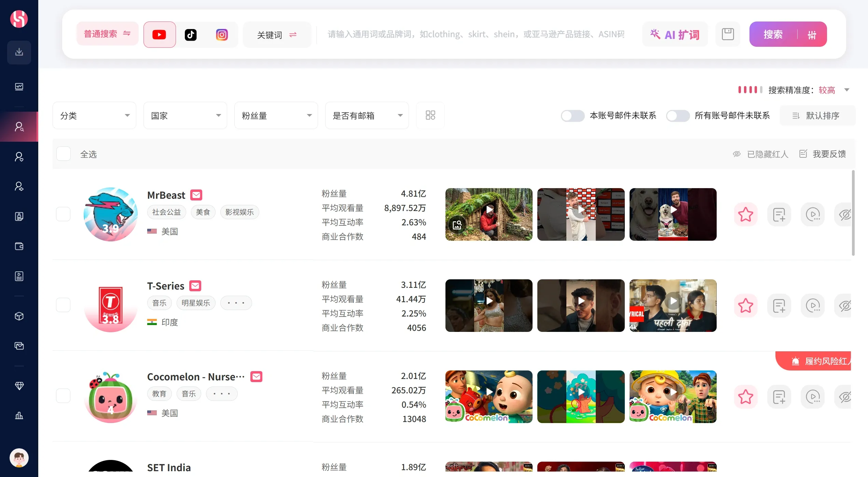
Task: Click the Cocomelon email icon
Action: (257, 377)
